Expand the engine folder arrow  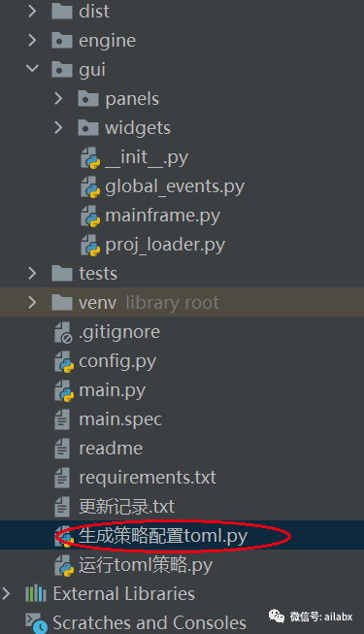(x=32, y=40)
